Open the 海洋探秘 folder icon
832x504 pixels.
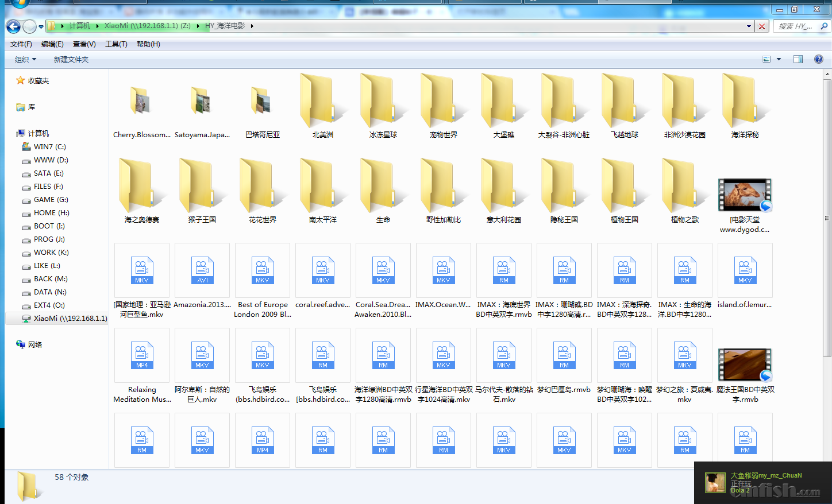(x=745, y=107)
